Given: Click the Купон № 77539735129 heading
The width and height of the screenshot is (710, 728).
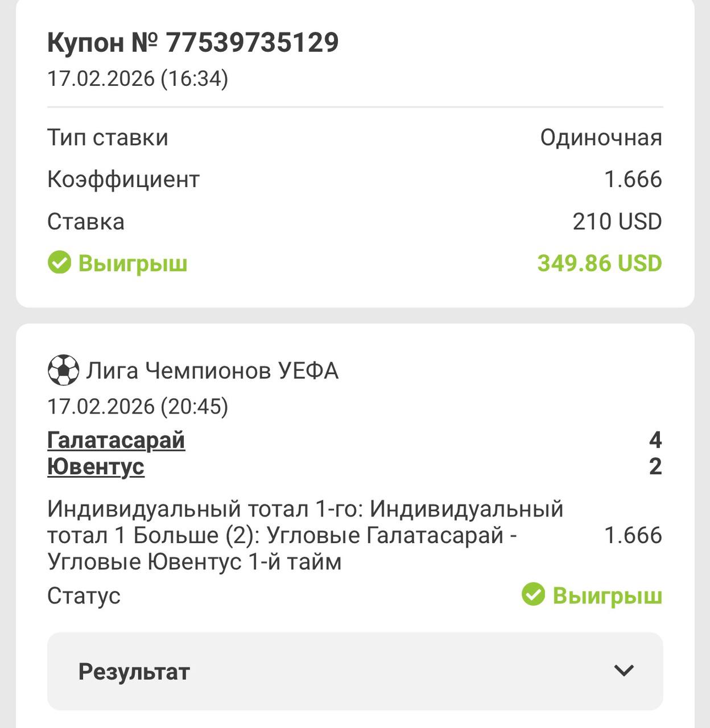Looking at the screenshot, I should pyautogui.click(x=193, y=43).
